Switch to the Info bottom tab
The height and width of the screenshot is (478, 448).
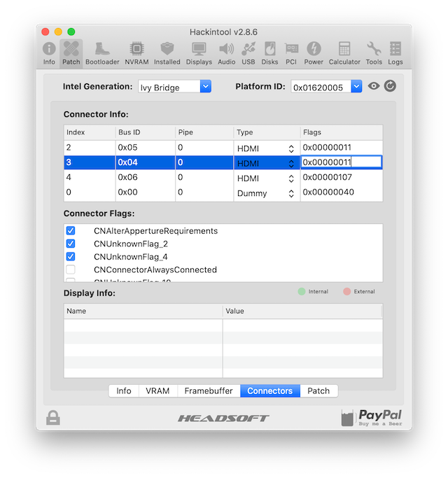pyautogui.click(x=123, y=391)
